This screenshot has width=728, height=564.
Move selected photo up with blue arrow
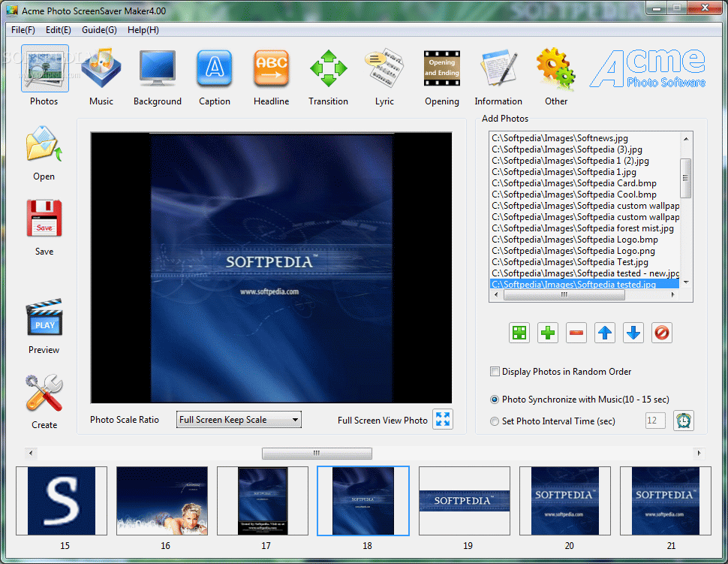[x=605, y=333]
